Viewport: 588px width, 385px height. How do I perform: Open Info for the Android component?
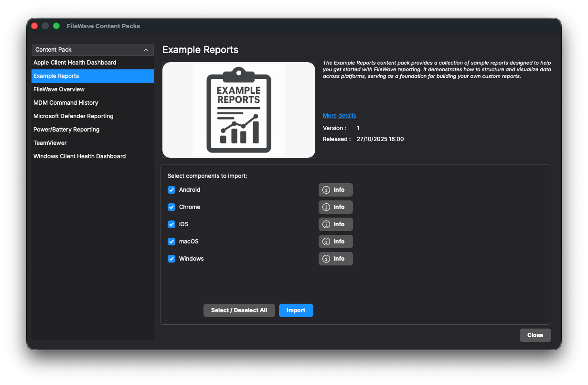335,190
